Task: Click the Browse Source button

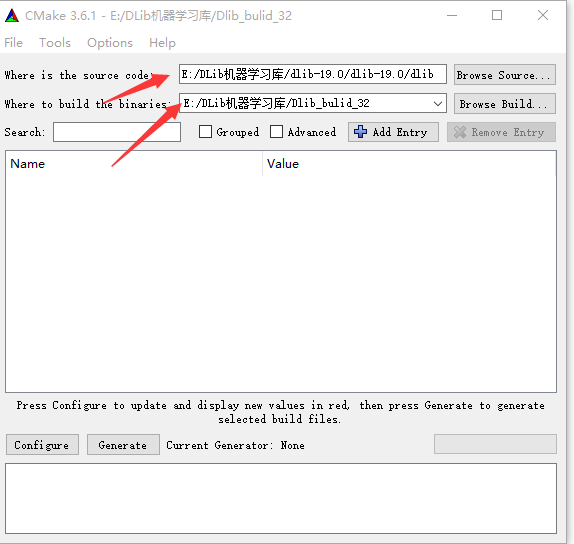Action: [505, 75]
